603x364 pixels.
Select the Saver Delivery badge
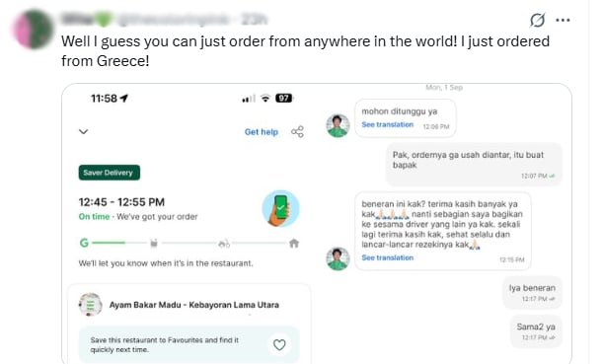point(110,173)
